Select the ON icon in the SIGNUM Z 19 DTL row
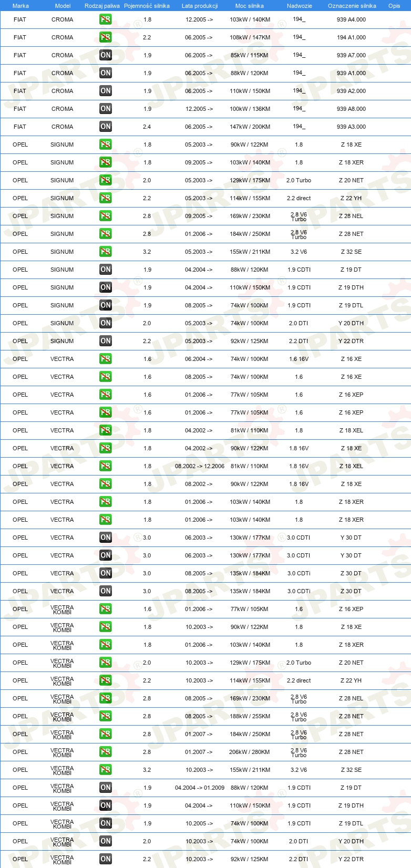The image size is (411, 868). (x=106, y=305)
